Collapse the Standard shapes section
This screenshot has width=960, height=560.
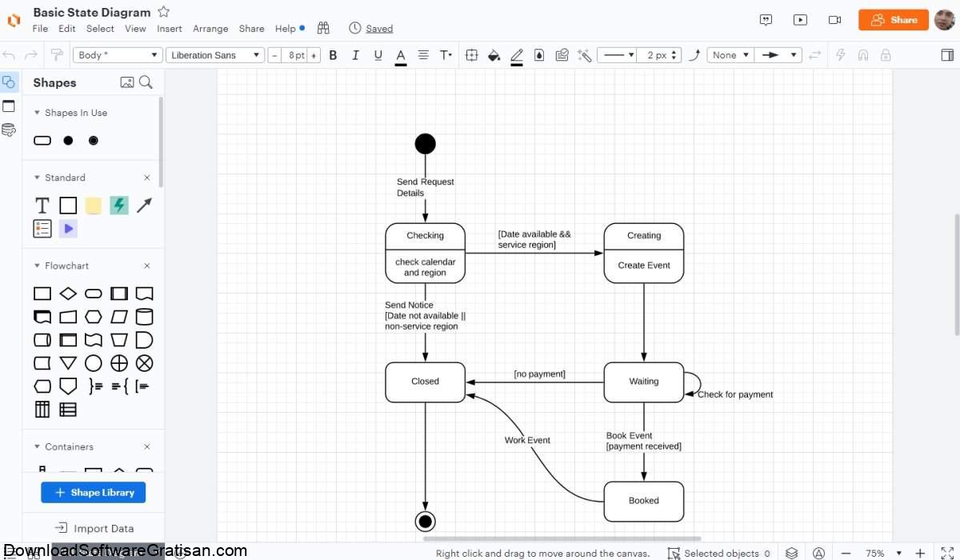37,178
